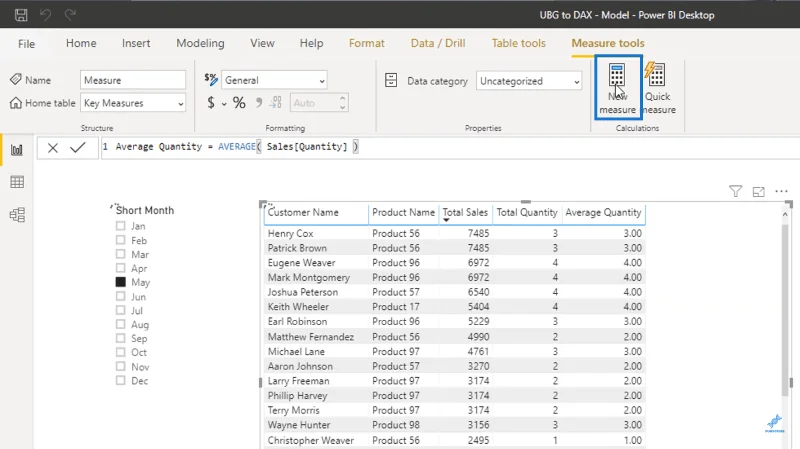
Task: Cancel formula with the X icon
Action: [x=53, y=148]
